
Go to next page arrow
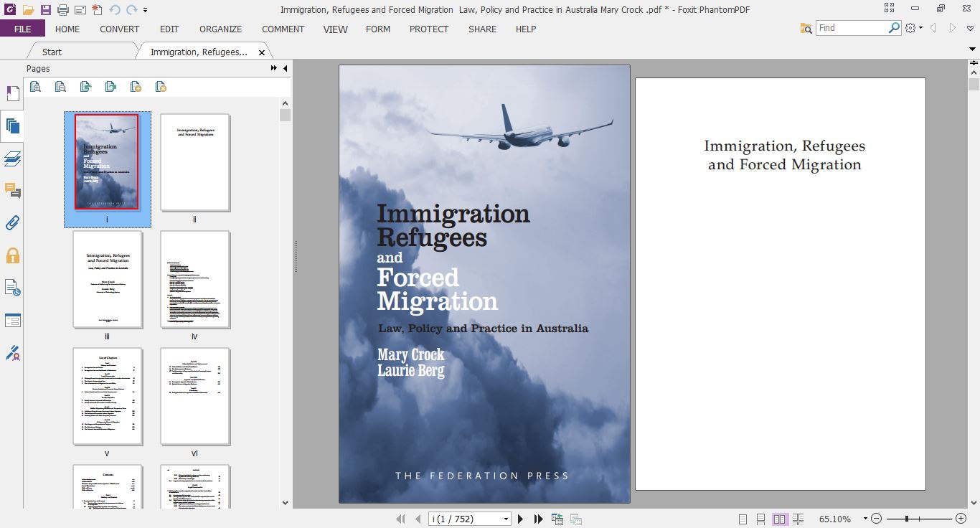(x=521, y=519)
